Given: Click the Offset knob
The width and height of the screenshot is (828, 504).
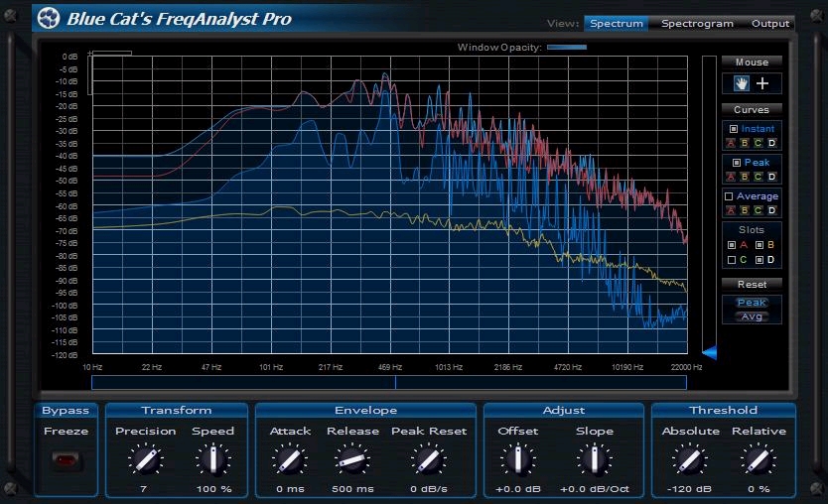Looking at the screenshot, I should tap(518, 459).
